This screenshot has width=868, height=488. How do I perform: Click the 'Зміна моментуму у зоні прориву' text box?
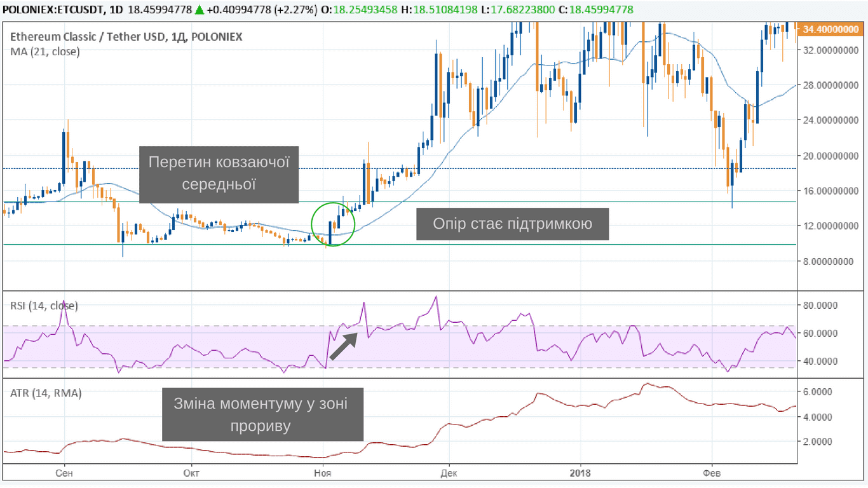(263, 414)
